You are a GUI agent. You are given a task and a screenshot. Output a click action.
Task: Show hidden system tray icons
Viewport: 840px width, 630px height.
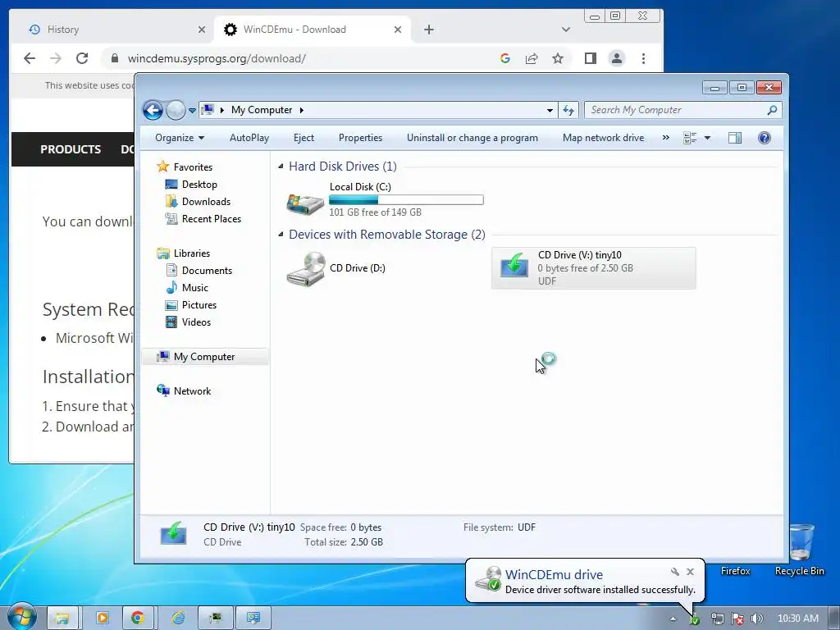tap(673, 619)
